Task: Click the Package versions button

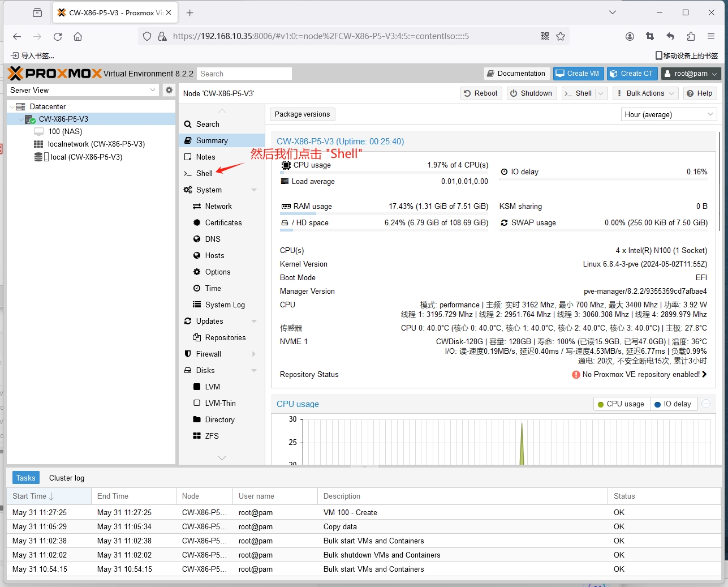Action: (302, 114)
